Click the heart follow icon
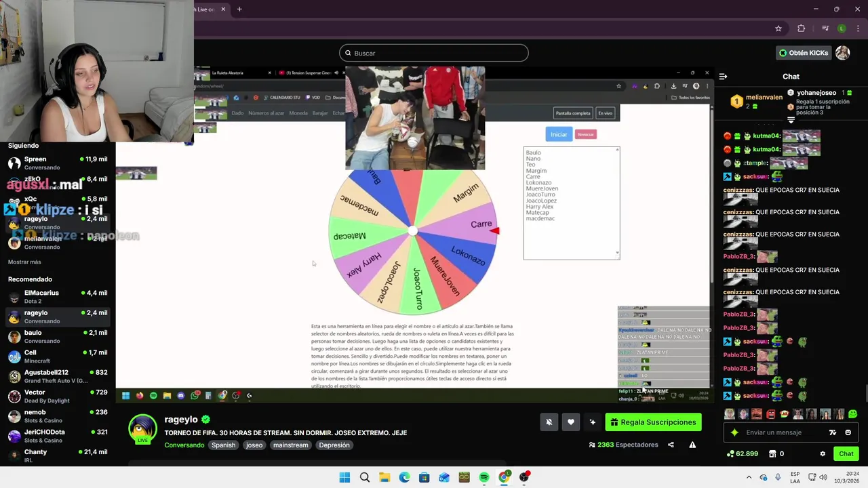Image resolution: width=868 pixels, height=488 pixels. [571, 422]
